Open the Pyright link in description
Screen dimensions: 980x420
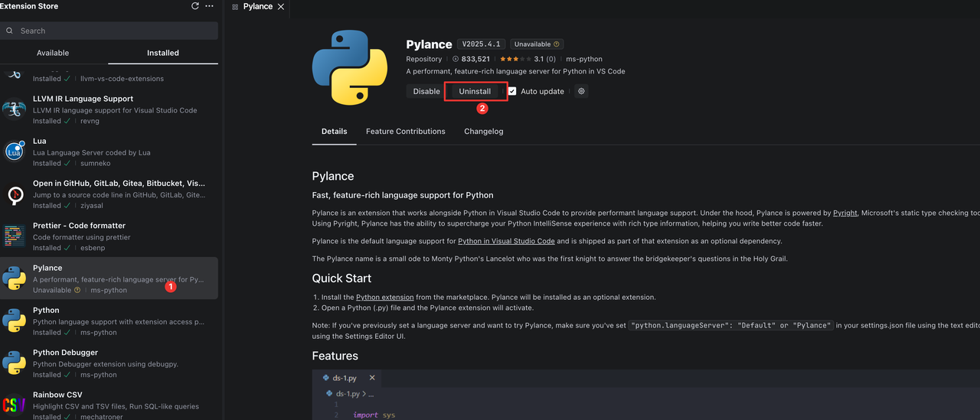point(845,213)
